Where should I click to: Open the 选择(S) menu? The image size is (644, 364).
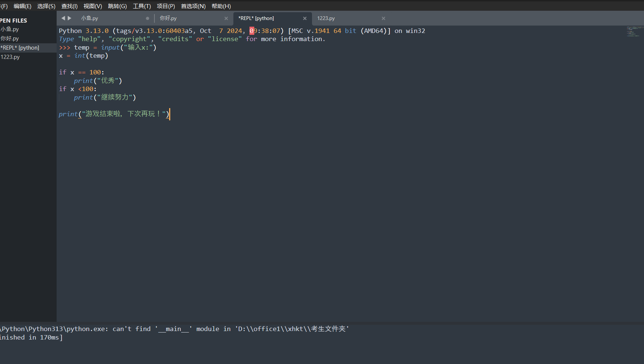tap(46, 6)
